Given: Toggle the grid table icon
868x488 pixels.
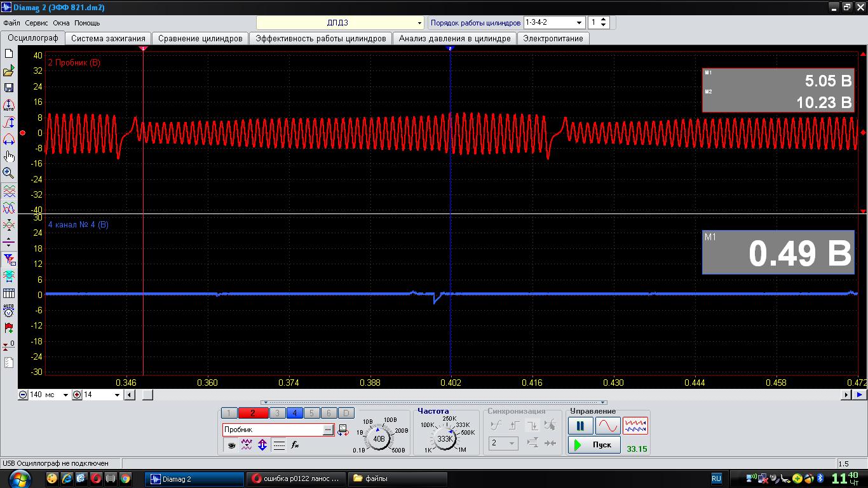Looking at the screenshot, I should pos(9,294).
